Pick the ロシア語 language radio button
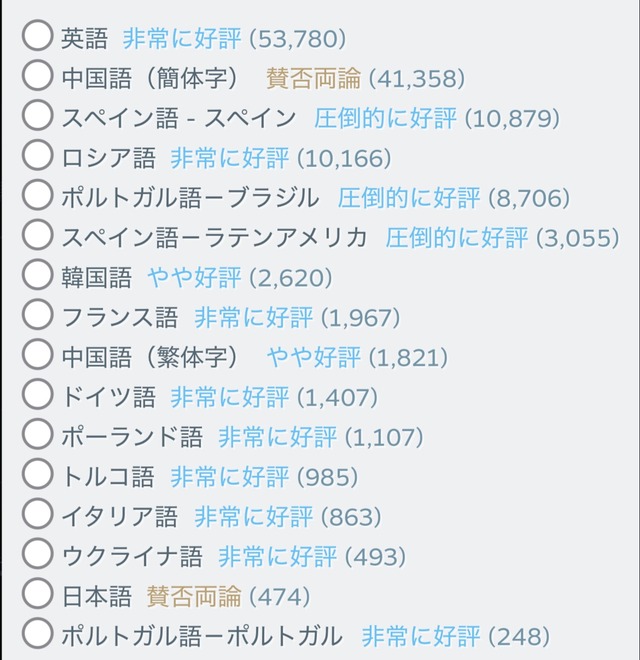The width and height of the screenshot is (640, 660). click(x=37, y=157)
